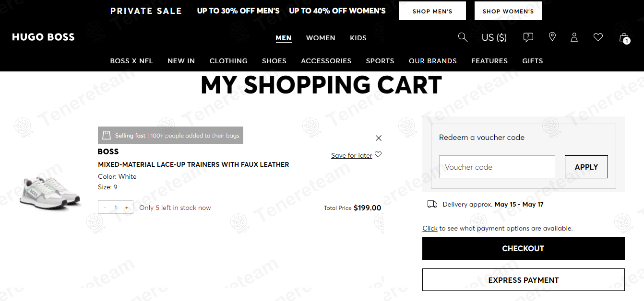Apply the voucher with APPLY button
The height and width of the screenshot is (301, 644).
[586, 167]
